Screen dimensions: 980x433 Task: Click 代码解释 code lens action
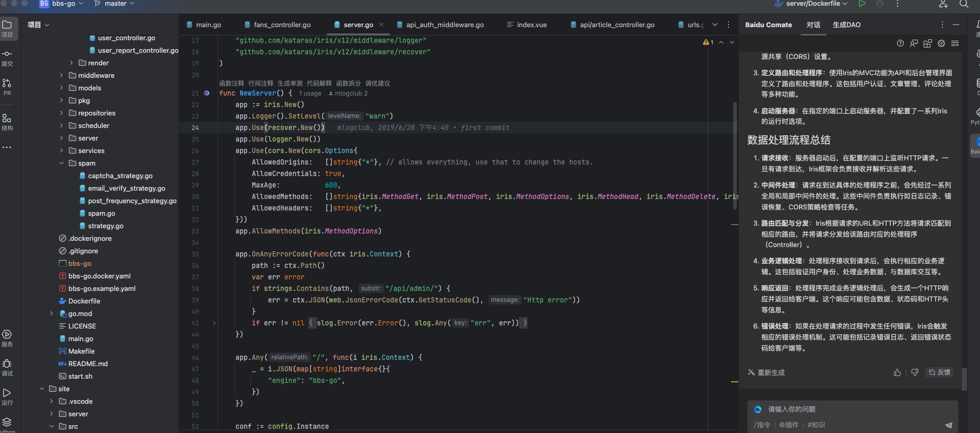coord(319,83)
